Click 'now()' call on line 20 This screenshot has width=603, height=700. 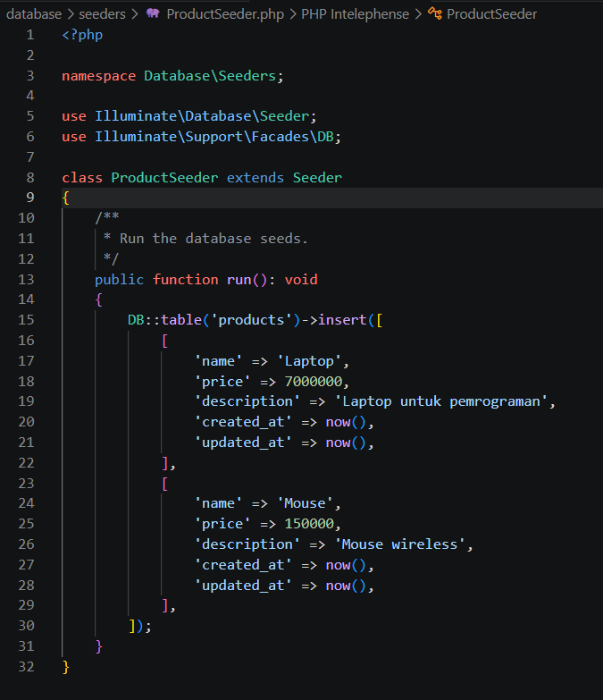tap(346, 422)
